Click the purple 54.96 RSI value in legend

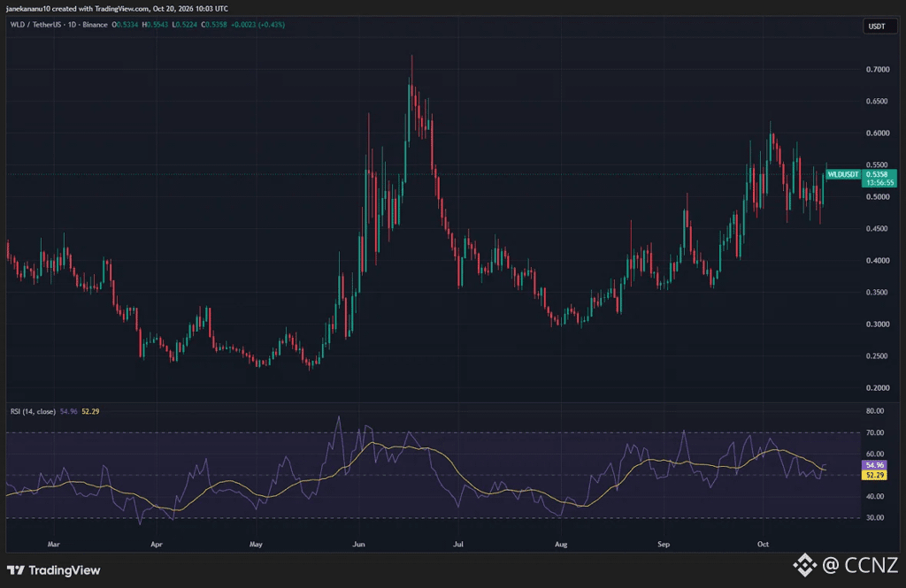click(x=69, y=411)
